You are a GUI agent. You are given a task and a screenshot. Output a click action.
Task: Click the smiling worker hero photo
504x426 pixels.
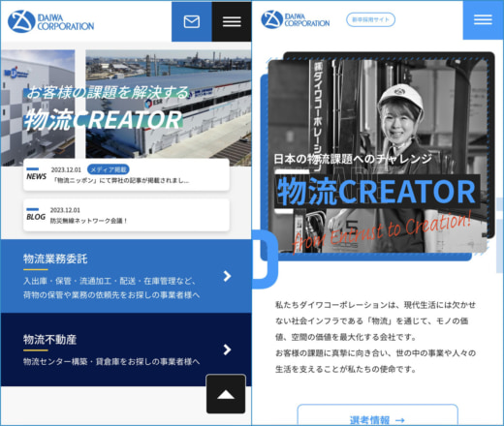click(378, 156)
